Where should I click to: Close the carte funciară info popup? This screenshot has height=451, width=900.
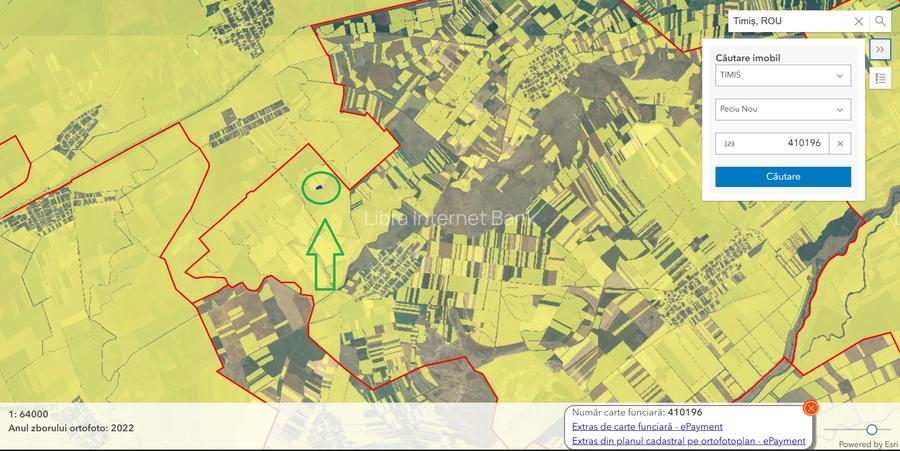[811, 407]
